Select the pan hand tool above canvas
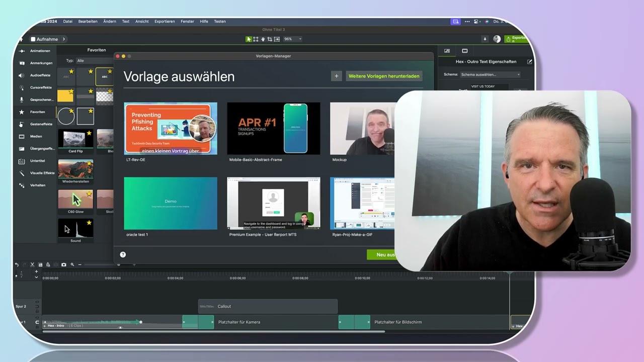The height and width of the screenshot is (362, 644). tap(263, 39)
